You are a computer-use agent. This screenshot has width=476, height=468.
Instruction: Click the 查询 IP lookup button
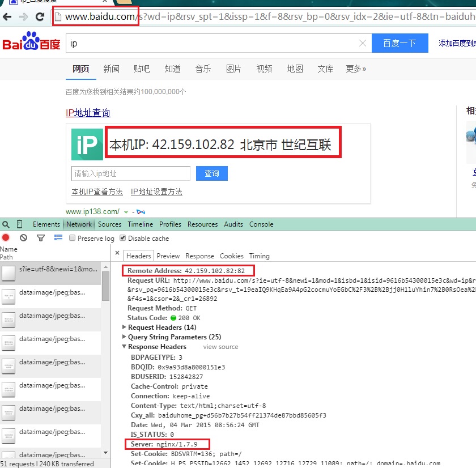click(211, 173)
